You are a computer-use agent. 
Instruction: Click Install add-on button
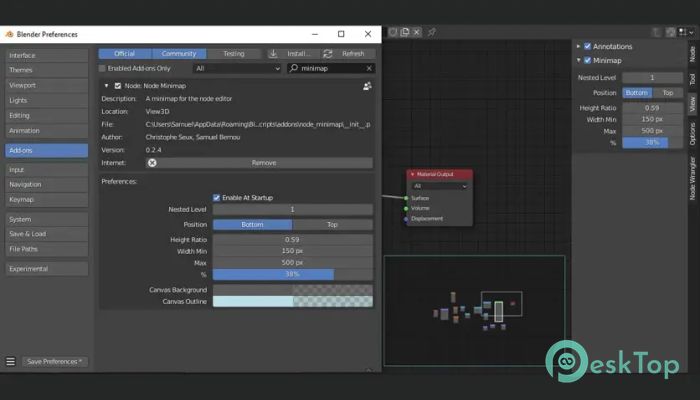coord(294,54)
